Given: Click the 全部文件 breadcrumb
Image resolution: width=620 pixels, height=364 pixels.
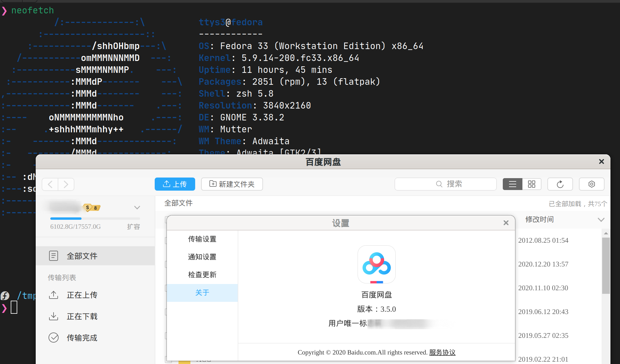Looking at the screenshot, I should click(x=179, y=203).
